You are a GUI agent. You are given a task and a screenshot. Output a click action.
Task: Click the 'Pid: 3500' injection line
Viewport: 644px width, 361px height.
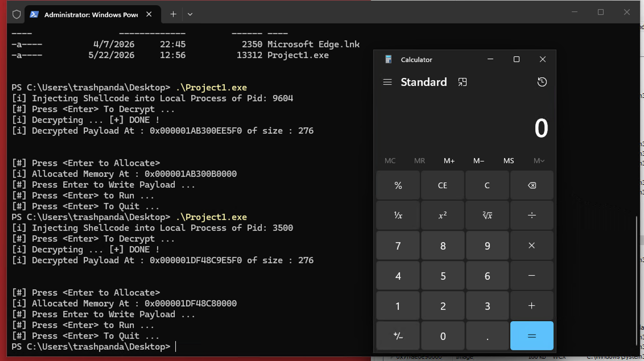[152, 228]
